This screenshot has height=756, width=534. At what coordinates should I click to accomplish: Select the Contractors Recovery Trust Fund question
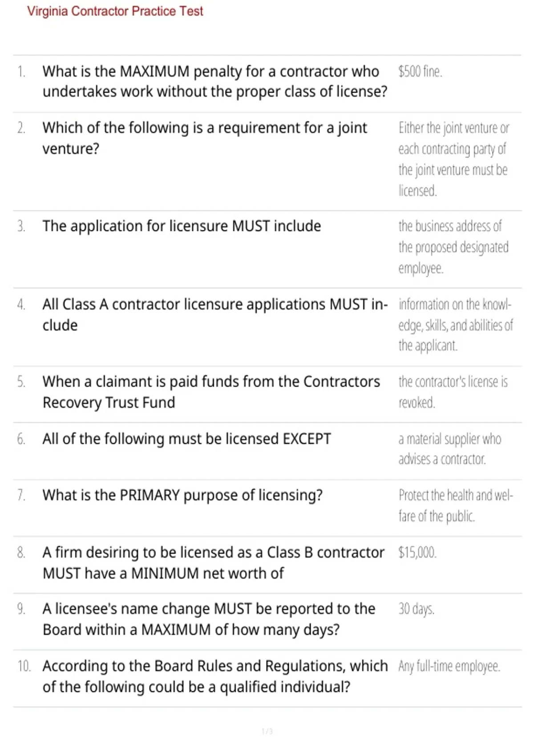(211, 392)
